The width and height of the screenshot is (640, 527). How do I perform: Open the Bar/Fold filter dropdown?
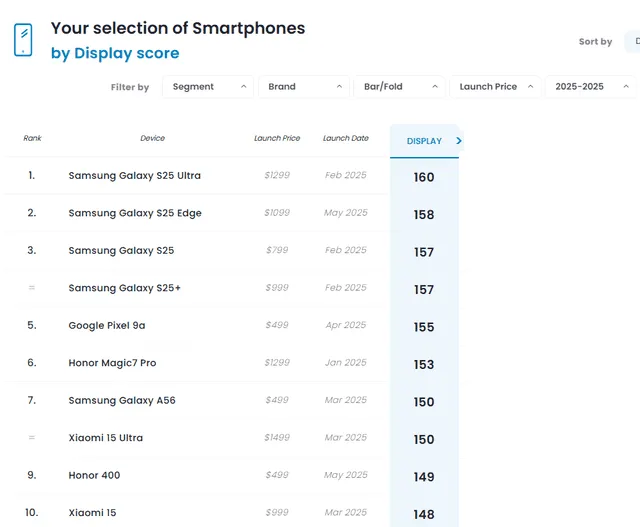[398, 87]
